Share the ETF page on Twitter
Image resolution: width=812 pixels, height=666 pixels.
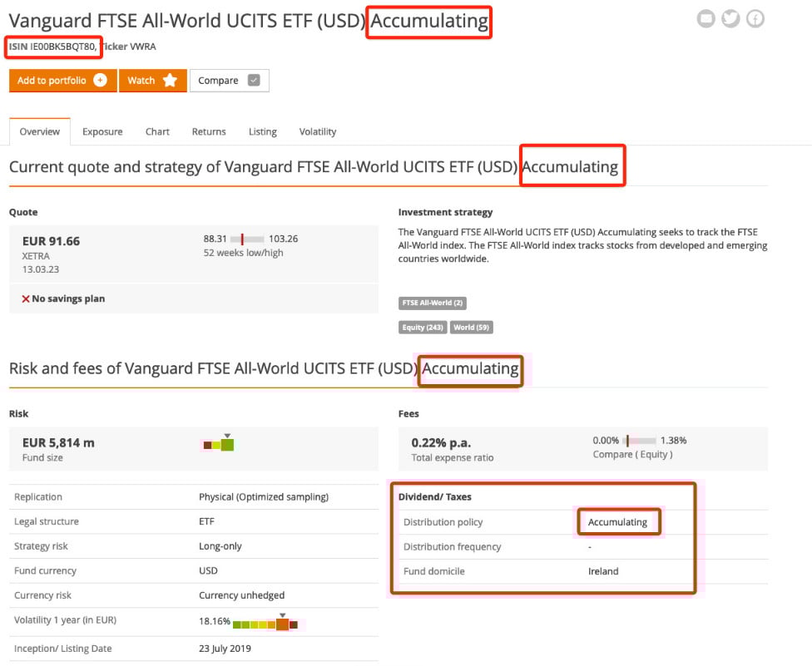(x=730, y=18)
